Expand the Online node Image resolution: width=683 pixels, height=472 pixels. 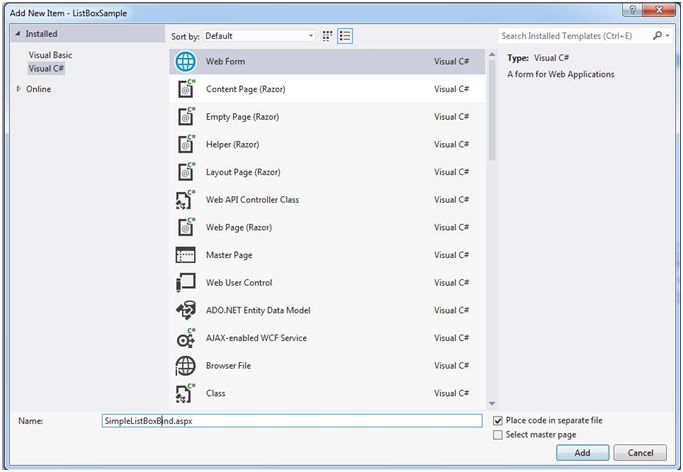[x=18, y=88]
